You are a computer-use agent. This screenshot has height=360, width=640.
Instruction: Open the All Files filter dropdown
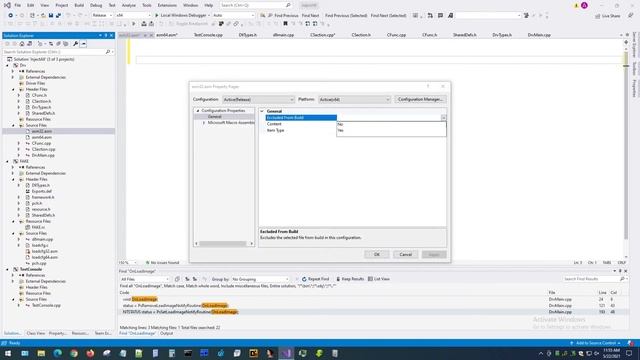[144, 279]
